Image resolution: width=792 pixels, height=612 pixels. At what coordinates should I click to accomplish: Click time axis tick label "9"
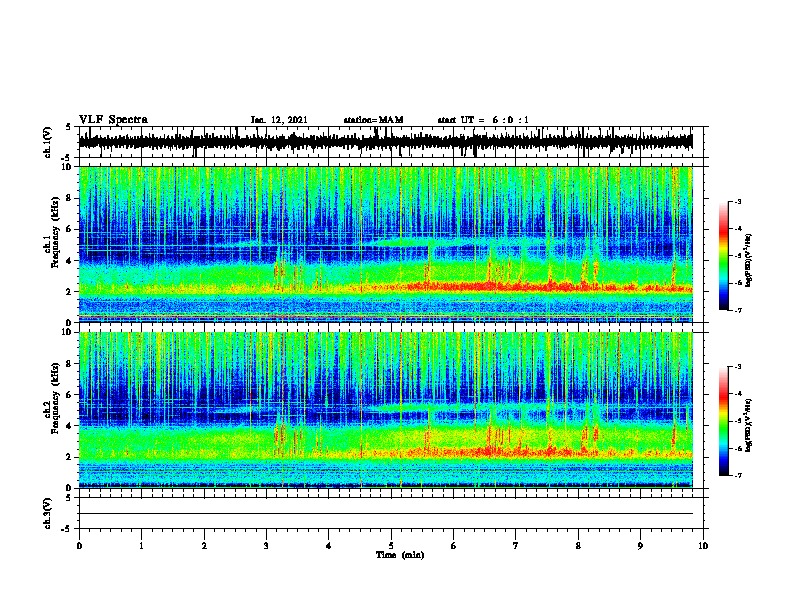click(x=640, y=546)
